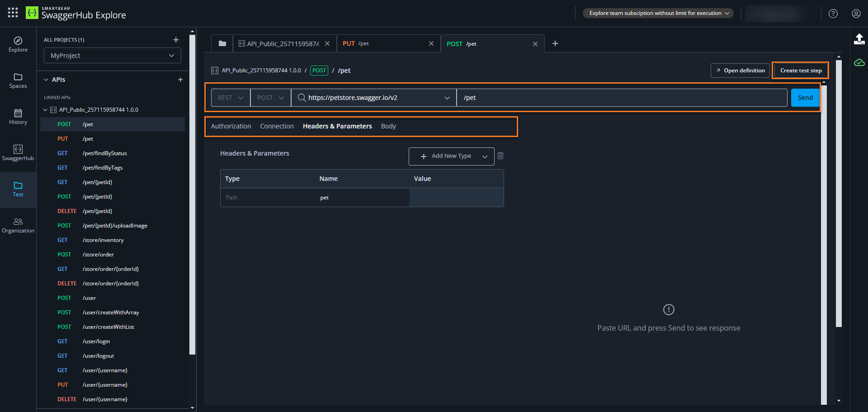Select DELETE /pet/{petId}
The image size is (868, 412).
(113, 211)
